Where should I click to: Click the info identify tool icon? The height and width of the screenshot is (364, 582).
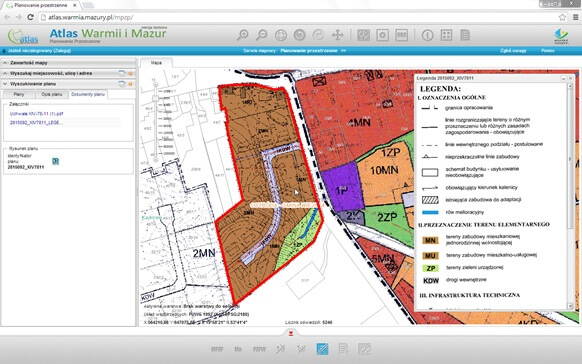pos(427,35)
